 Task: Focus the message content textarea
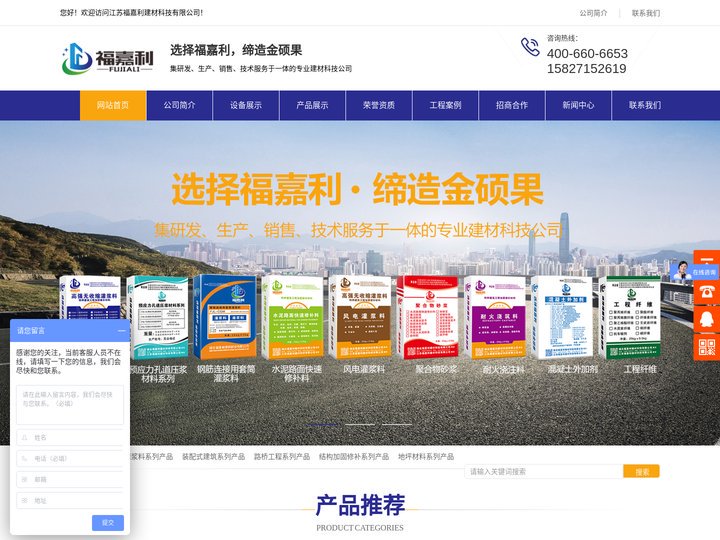[70, 405]
